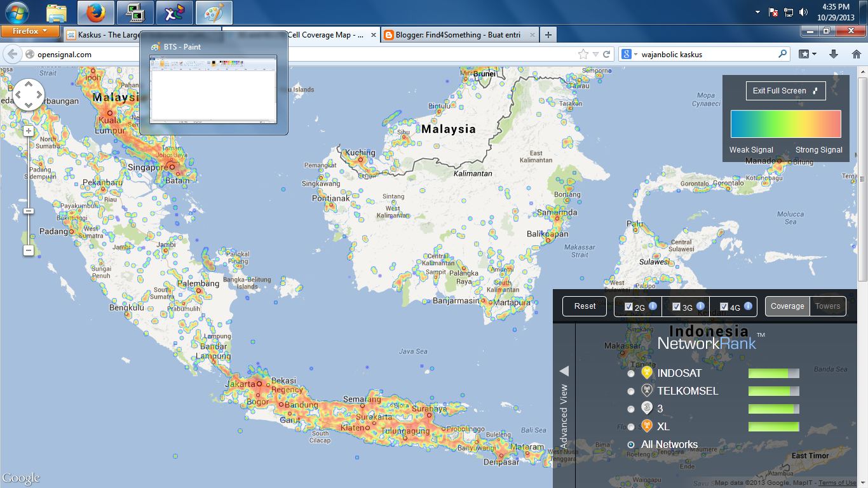
Task: Show info for the 3G option
Action: [x=700, y=306]
